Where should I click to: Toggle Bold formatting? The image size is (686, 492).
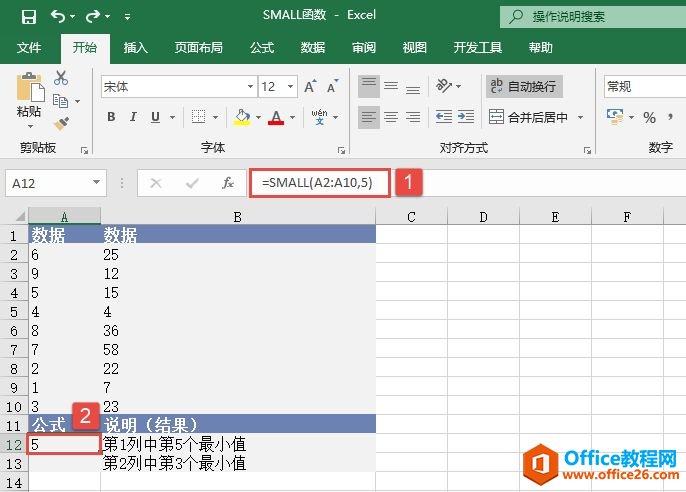[x=111, y=118]
